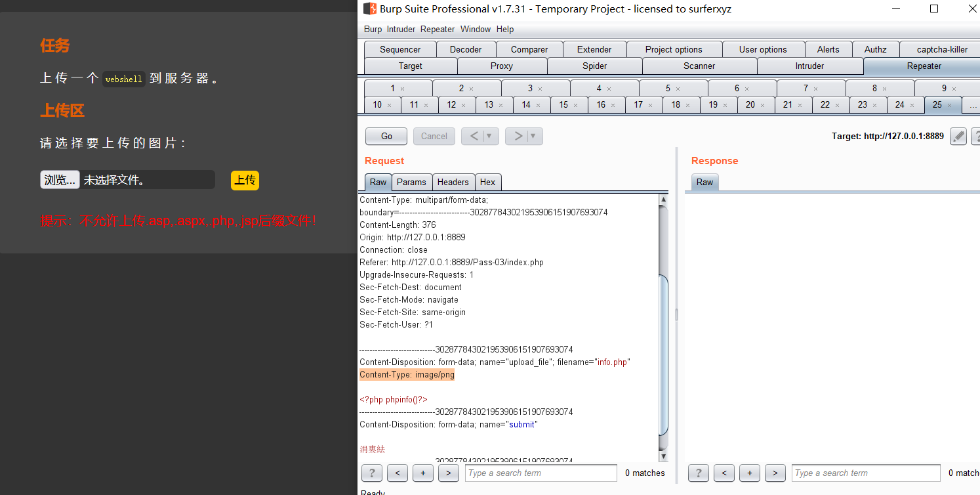Open the Window menu

(476, 29)
